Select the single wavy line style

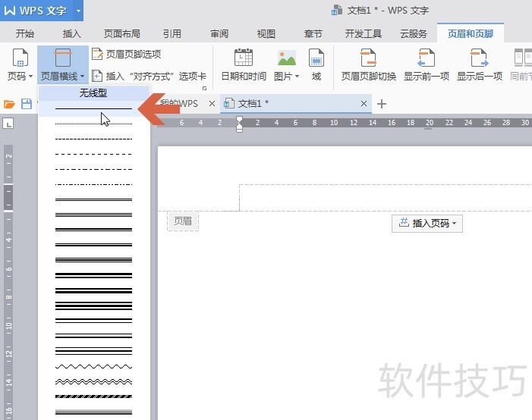pos(93,366)
